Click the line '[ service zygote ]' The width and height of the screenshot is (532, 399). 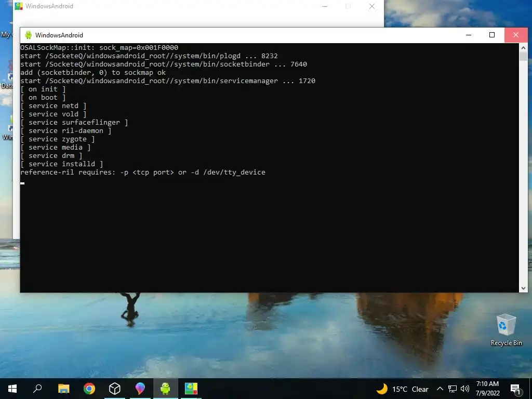click(x=57, y=139)
